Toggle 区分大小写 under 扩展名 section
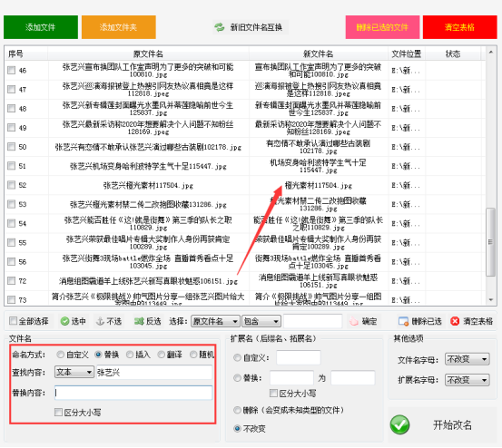This screenshot has width=502, height=448. click(x=273, y=393)
